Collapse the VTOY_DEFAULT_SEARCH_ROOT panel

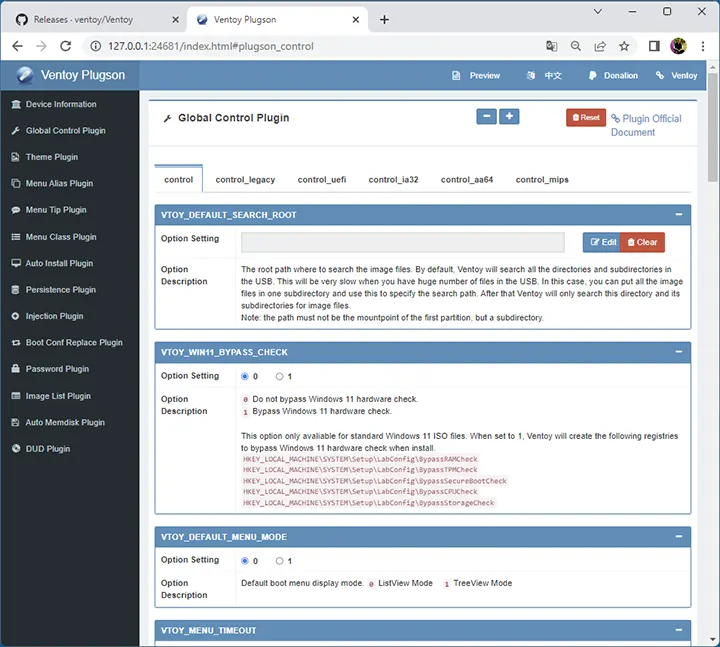tap(679, 214)
